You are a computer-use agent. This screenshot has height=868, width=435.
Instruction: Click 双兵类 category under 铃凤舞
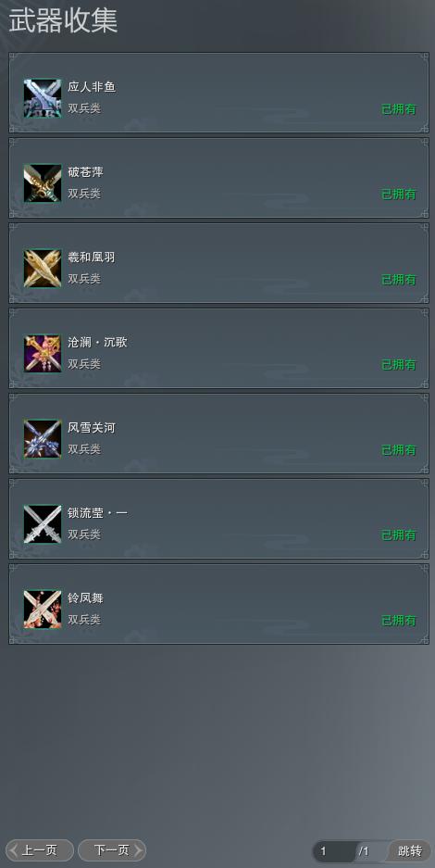click(84, 620)
